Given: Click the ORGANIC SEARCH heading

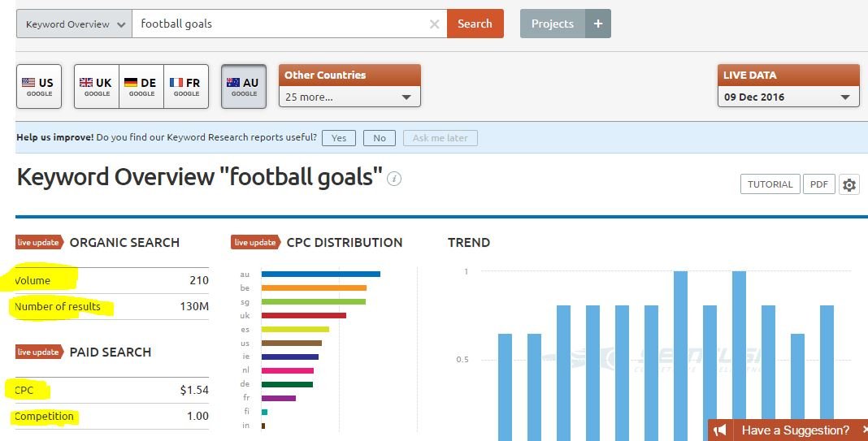Looking at the screenshot, I should (124, 242).
